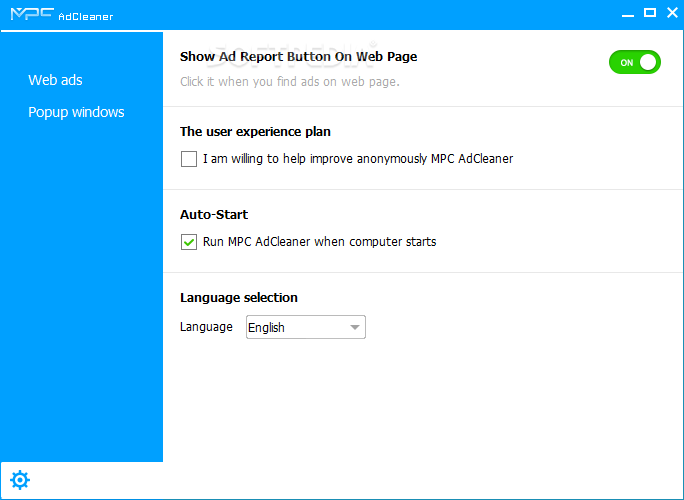Screen dimensions: 684x500
Task: Uncheck Run MPC AdCleaner when computer starts
Action: click(x=189, y=242)
